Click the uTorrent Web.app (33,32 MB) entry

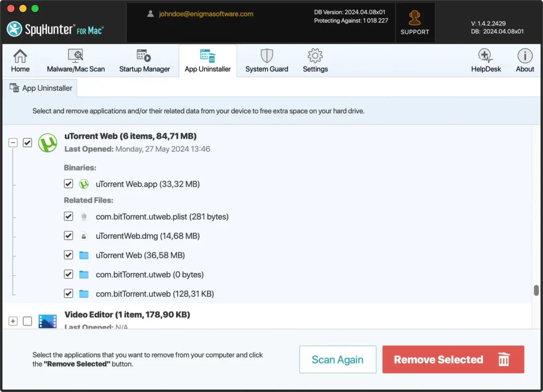point(148,184)
